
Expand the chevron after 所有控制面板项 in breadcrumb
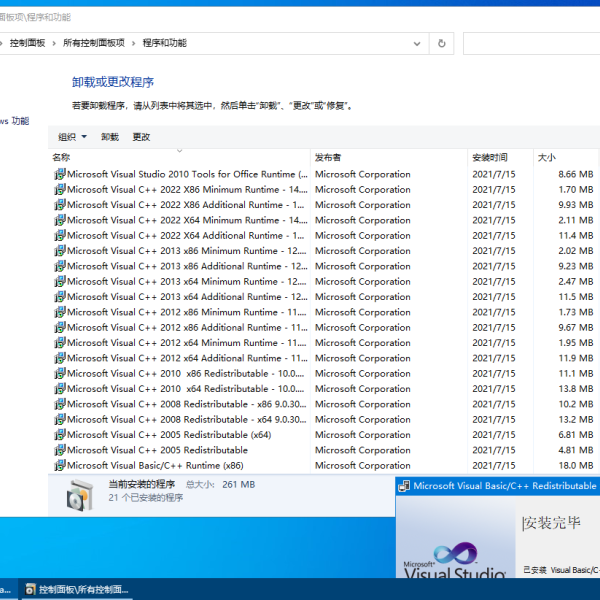[134, 44]
